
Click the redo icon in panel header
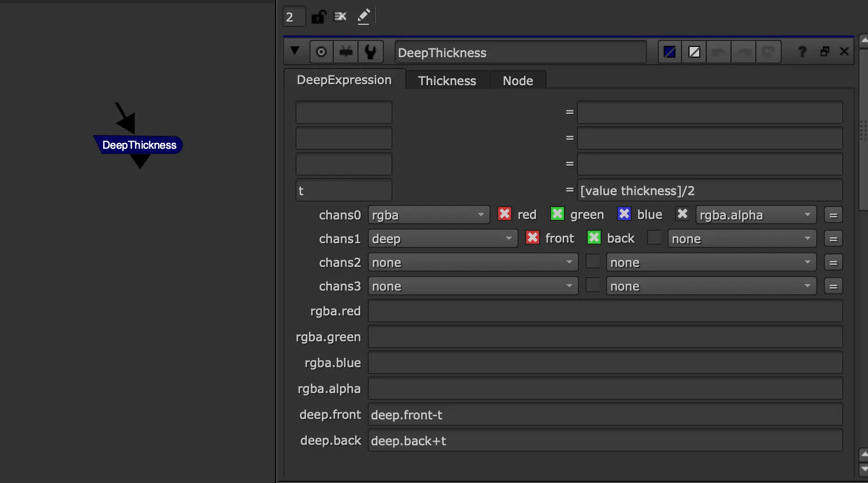(743, 52)
